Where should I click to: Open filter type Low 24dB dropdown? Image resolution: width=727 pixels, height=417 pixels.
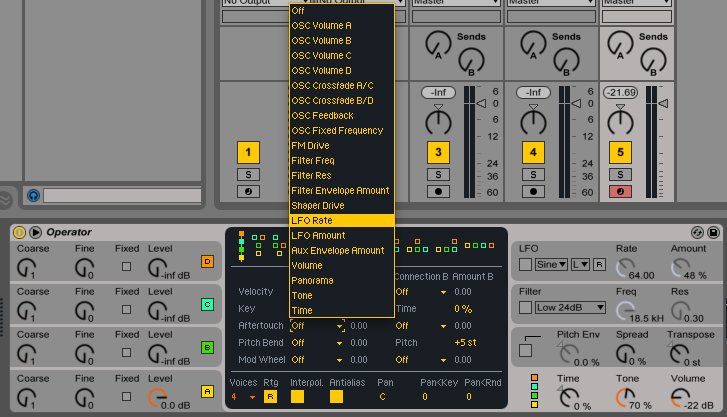[x=570, y=307]
